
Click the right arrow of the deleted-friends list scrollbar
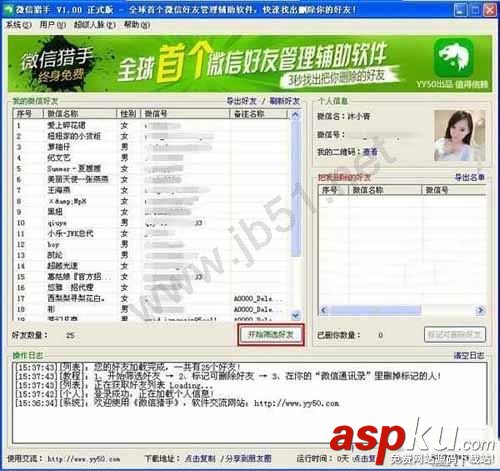(x=480, y=310)
